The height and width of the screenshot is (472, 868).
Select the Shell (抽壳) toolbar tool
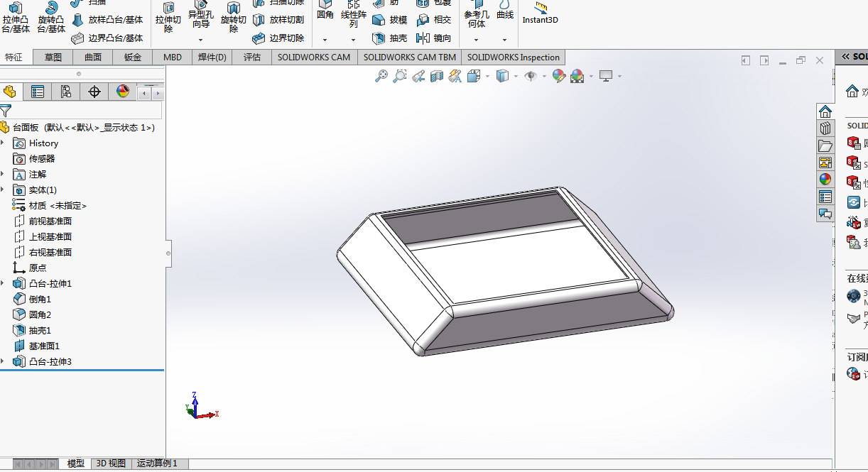click(x=390, y=38)
